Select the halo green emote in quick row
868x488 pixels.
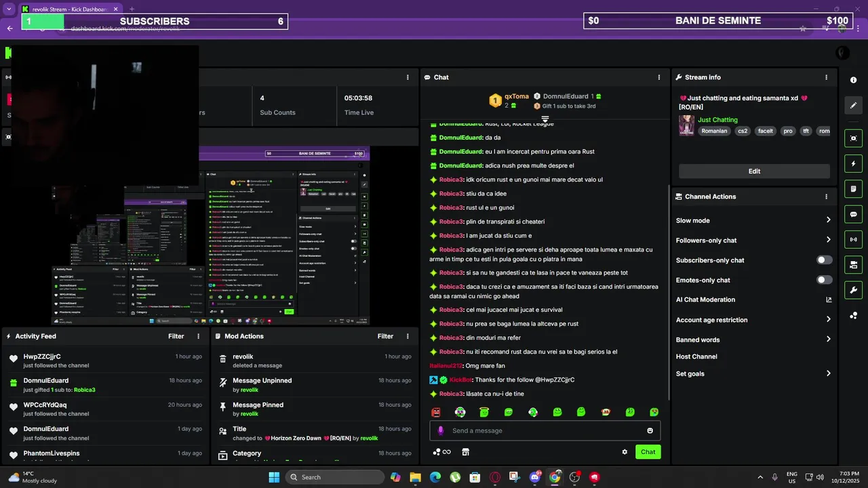(484, 412)
